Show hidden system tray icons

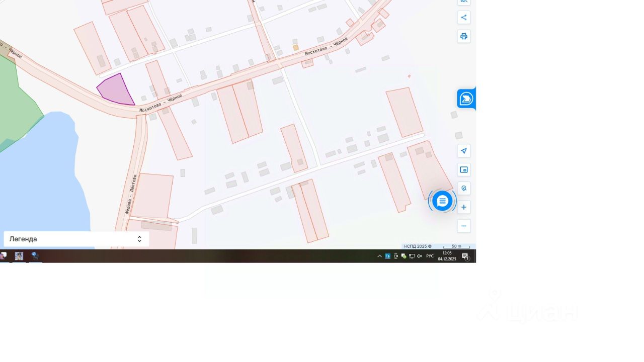pos(380,256)
